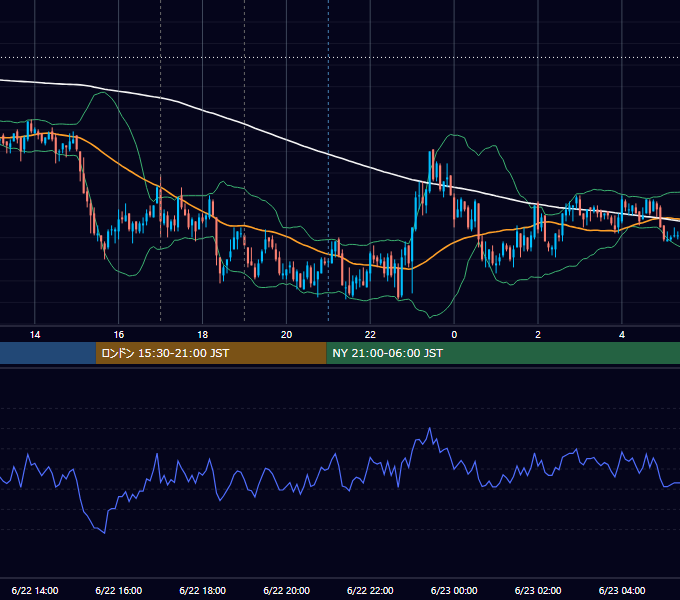Click the 6/22 16:00 date label

click(x=118, y=590)
